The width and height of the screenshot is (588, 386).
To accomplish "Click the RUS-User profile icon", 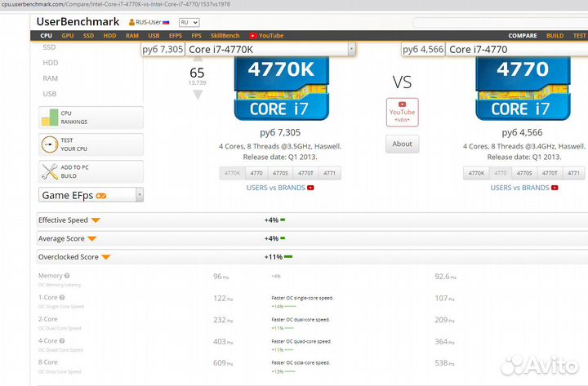I will click(x=131, y=23).
